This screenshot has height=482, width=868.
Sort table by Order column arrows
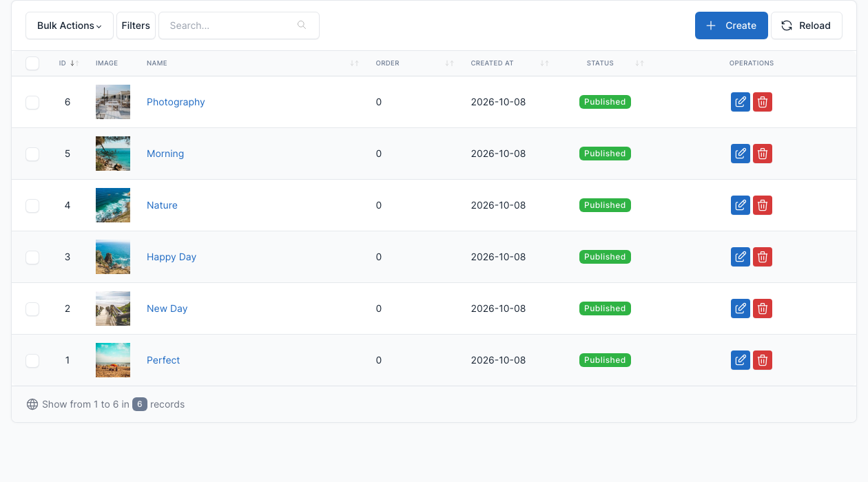click(449, 63)
